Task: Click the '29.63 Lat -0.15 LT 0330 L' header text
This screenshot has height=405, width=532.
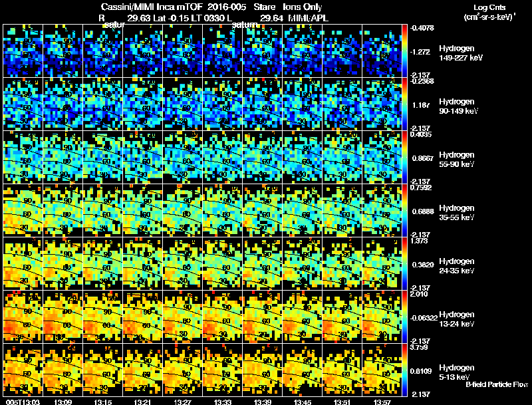Action: tap(180, 18)
